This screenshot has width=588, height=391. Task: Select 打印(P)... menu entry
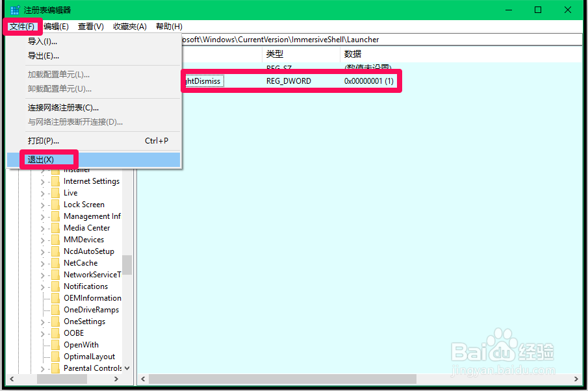coord(94,141)
